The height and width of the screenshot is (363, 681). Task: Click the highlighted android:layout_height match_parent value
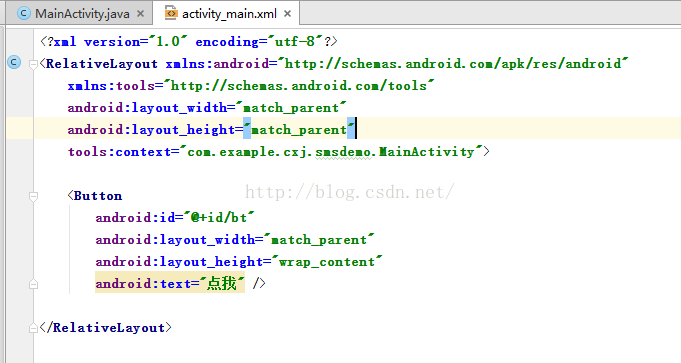299,130
